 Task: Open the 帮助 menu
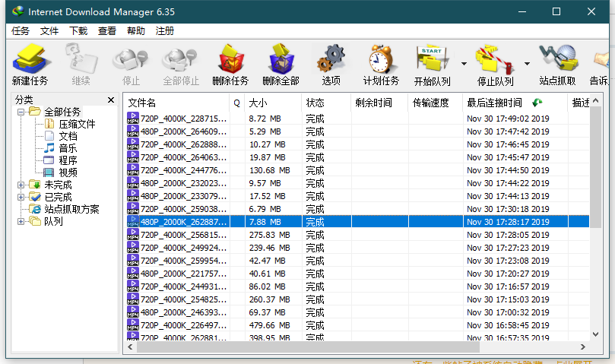pos(136,31)
